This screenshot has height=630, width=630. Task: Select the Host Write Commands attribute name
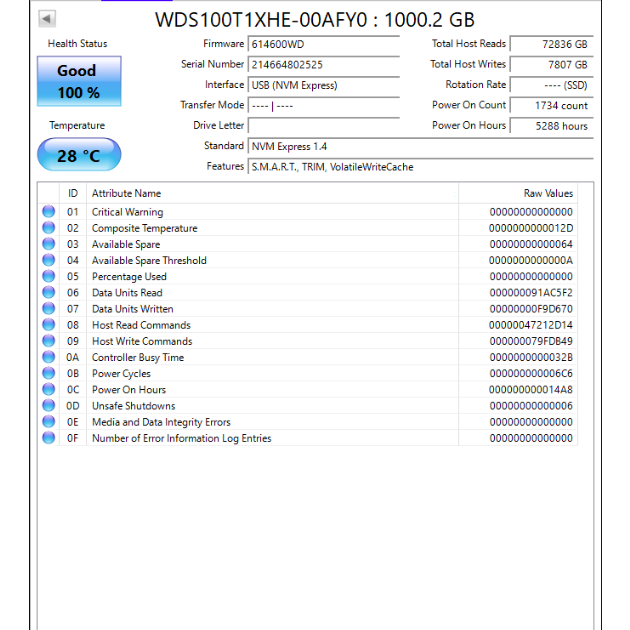click(142, 341)
